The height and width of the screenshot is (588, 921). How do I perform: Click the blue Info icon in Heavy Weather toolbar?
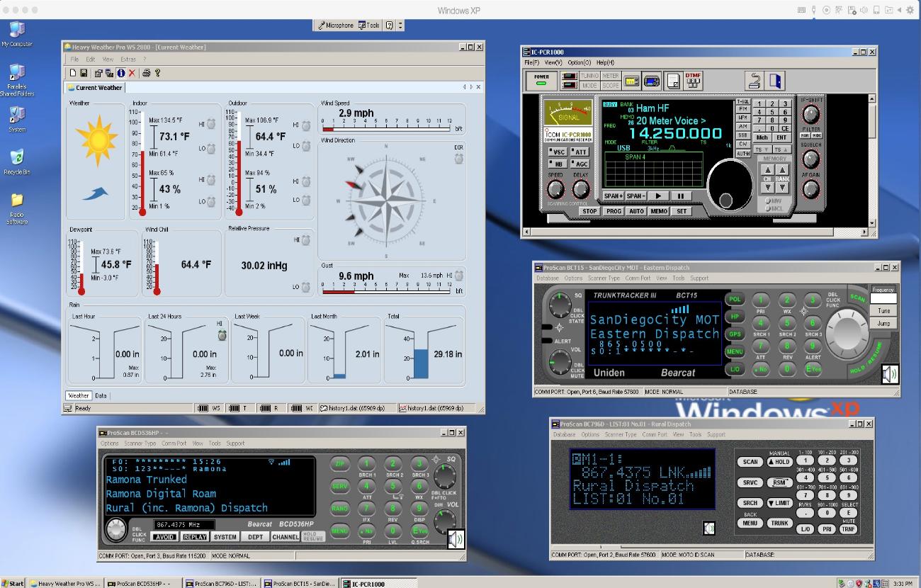[121, 72]
